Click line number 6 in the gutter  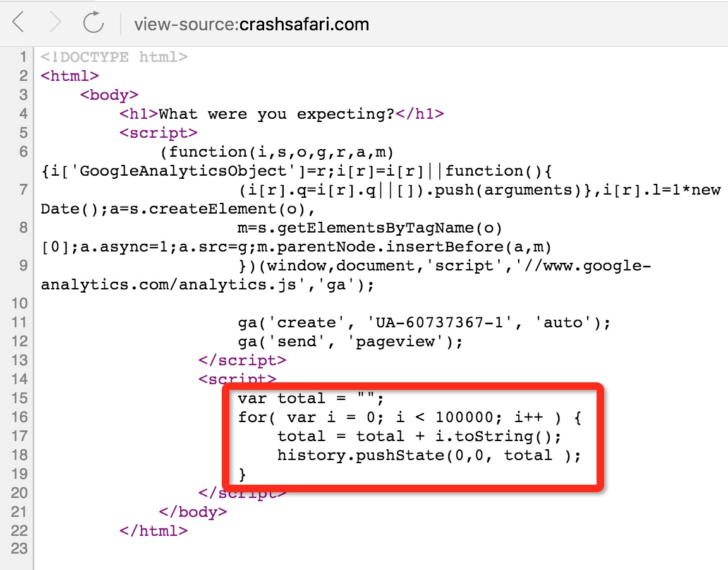tap(23, 152)
